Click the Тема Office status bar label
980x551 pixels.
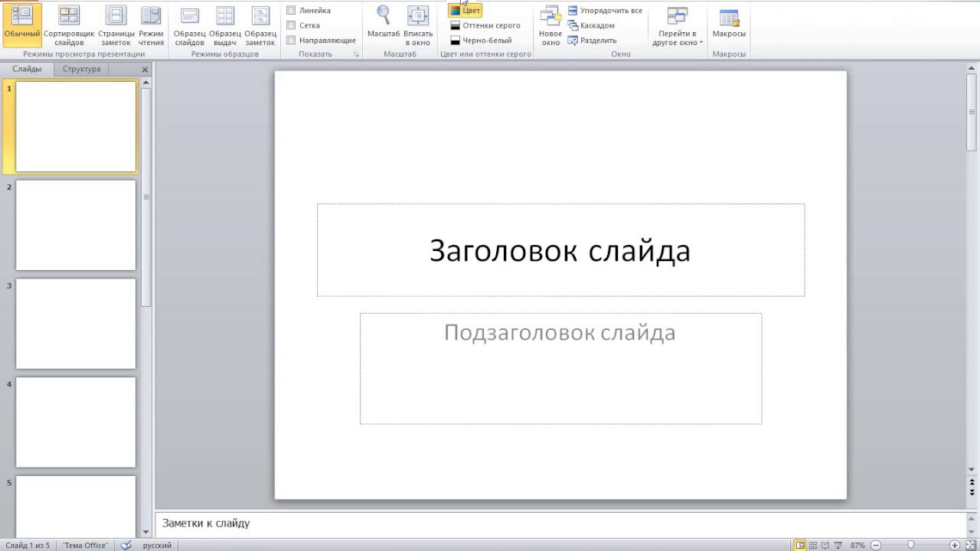click(84, 545)
